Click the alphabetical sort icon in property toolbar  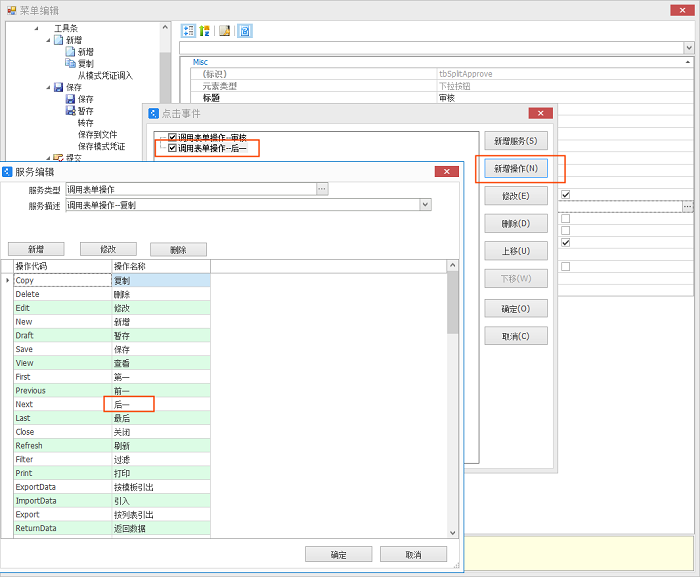click(203, 30)
